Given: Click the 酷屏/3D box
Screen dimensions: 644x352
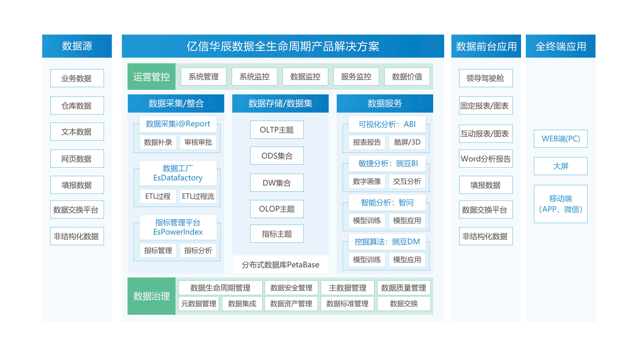Looking at the screenshot, I should point(407,142).
